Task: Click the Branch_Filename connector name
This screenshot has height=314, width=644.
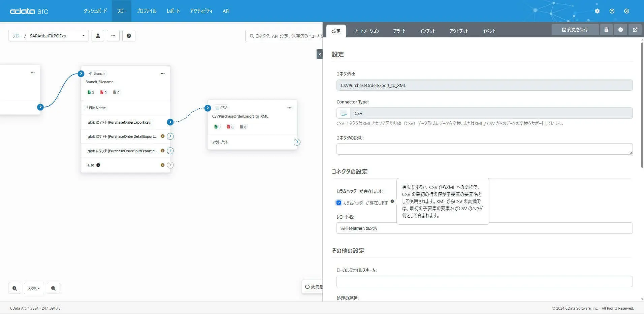Action: [x=99, y=82]
